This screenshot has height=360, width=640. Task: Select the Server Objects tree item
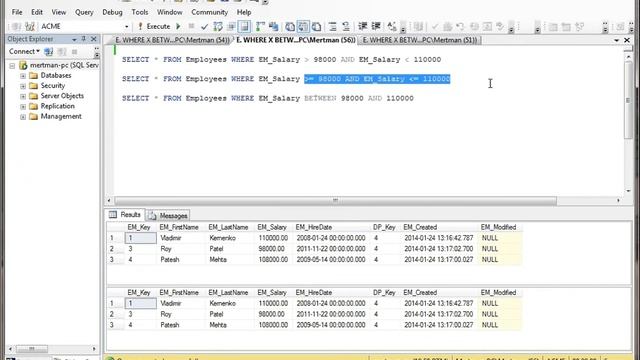[x=62, y=96]
